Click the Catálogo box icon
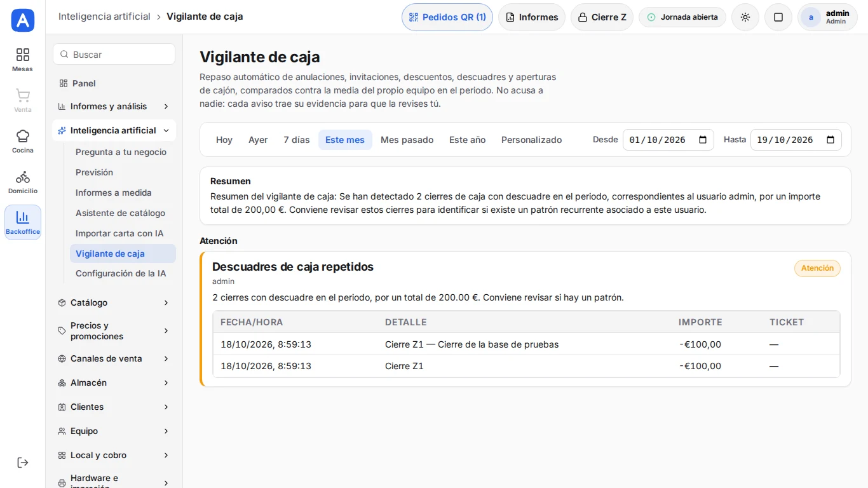This screenshot has height=488, width=868. (62, 303)
